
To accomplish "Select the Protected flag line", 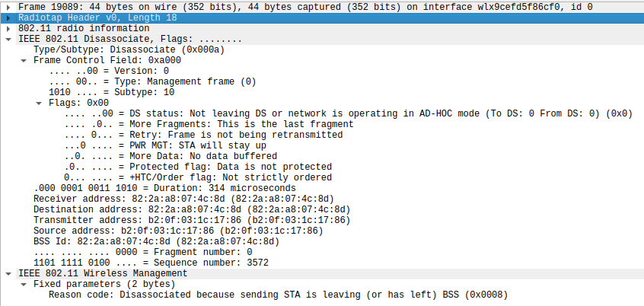I will [198, 167].
